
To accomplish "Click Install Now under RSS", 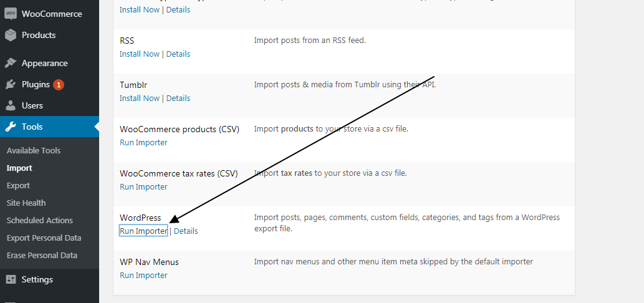I will (140, 54).
